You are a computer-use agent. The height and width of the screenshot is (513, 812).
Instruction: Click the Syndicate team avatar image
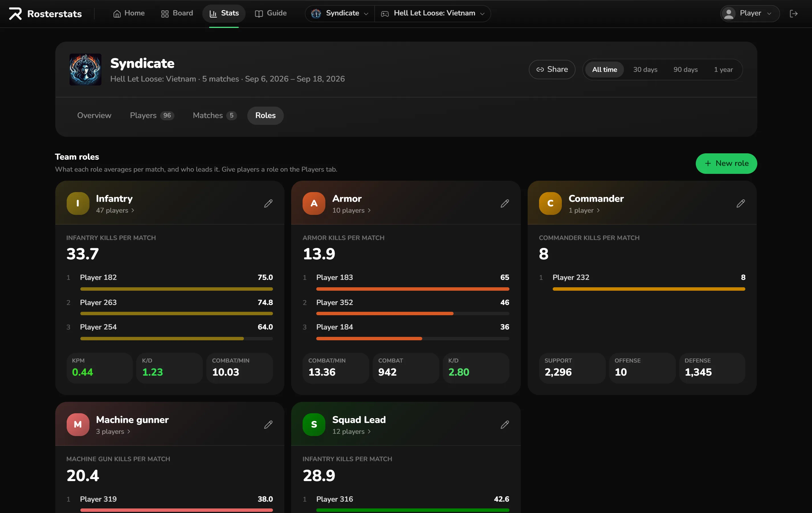[85, 70]
